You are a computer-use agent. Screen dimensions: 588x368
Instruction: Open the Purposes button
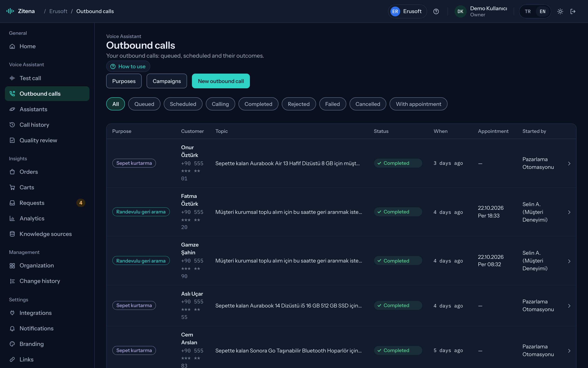tap(124, 81)
